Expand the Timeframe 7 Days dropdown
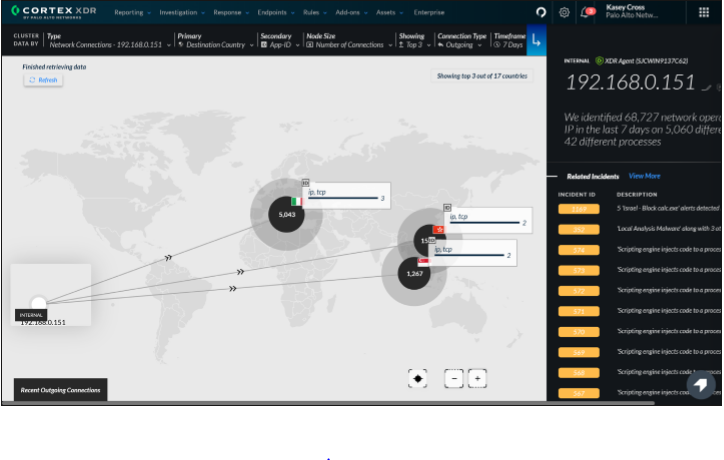Image resolution: width=724 pixels, height=460 pixels. click(x=509, y=41)
